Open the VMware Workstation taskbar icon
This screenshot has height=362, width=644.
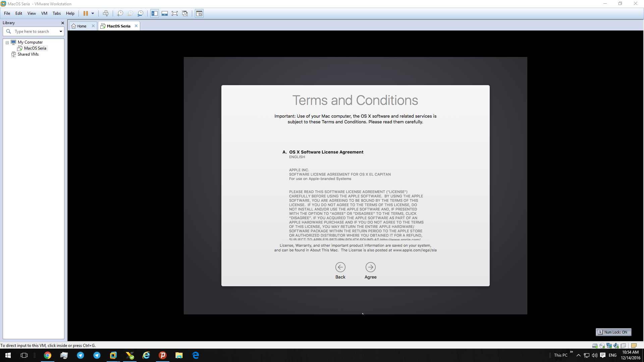(x=113, y=355)
